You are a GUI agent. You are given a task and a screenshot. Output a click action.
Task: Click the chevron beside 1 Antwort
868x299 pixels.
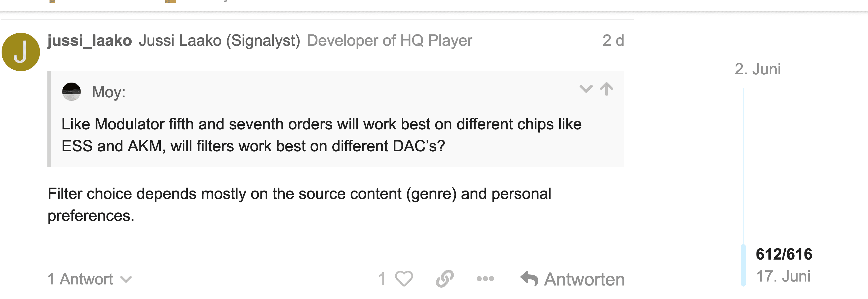tap(126, 279)
